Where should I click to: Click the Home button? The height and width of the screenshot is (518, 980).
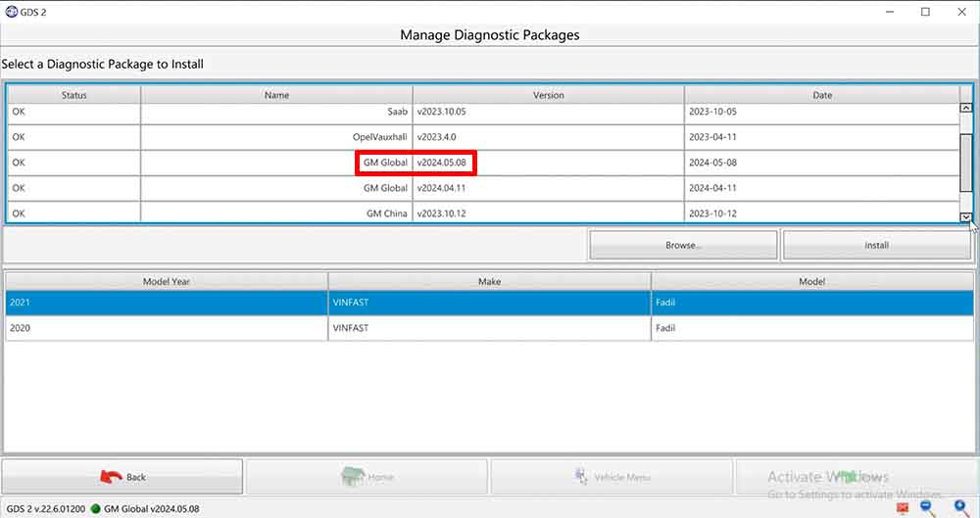tap(367, 477)
